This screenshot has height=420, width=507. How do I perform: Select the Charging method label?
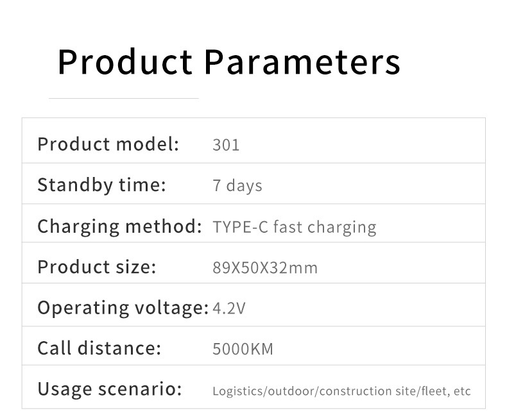119,226
